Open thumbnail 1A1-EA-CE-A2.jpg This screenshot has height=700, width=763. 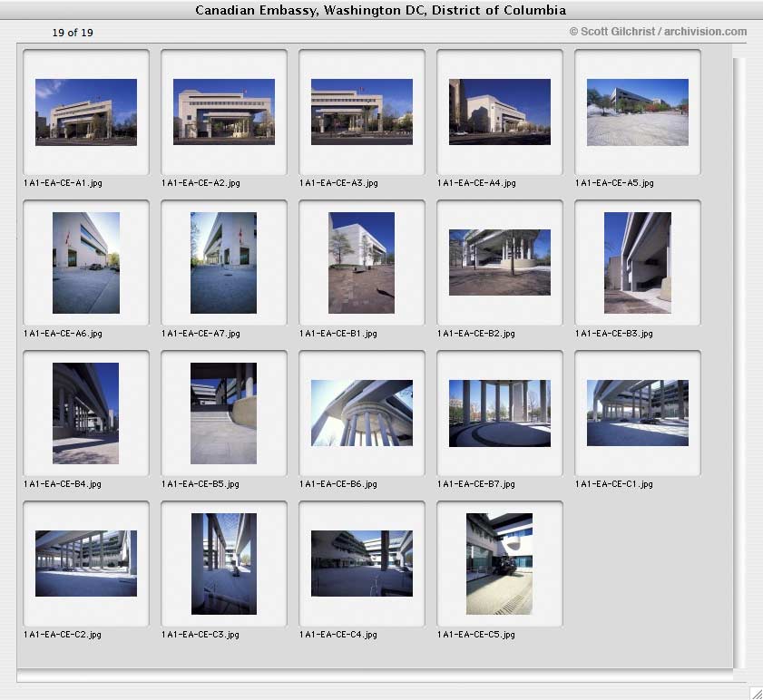224,112
